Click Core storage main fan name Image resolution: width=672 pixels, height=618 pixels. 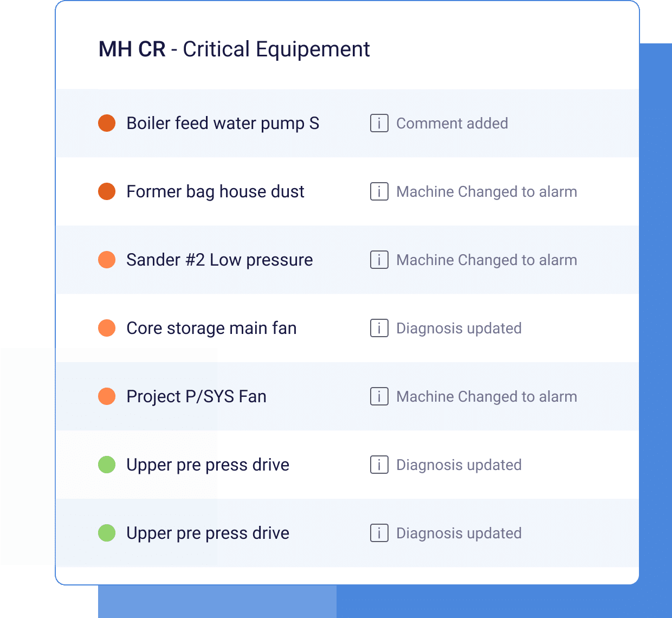click(211, 329)
